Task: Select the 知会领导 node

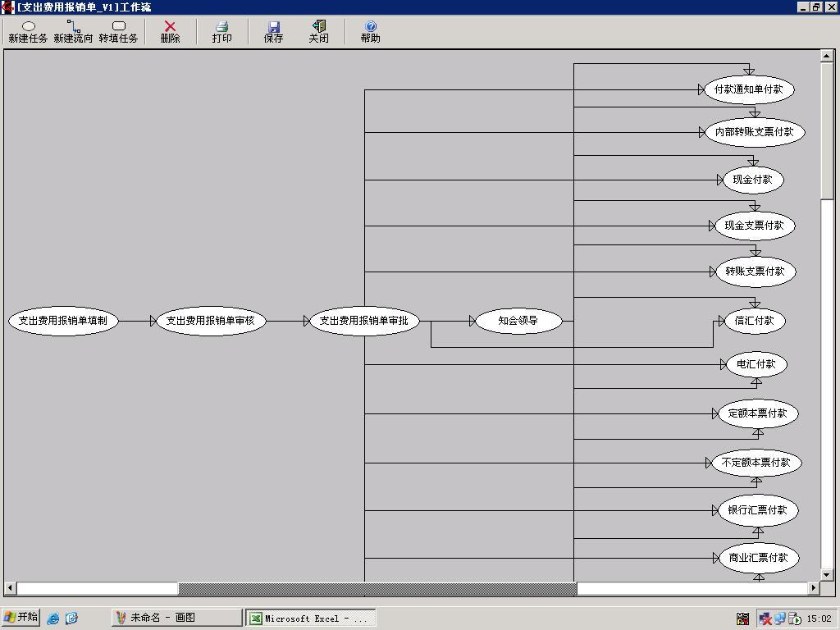Action: (518, 321)
